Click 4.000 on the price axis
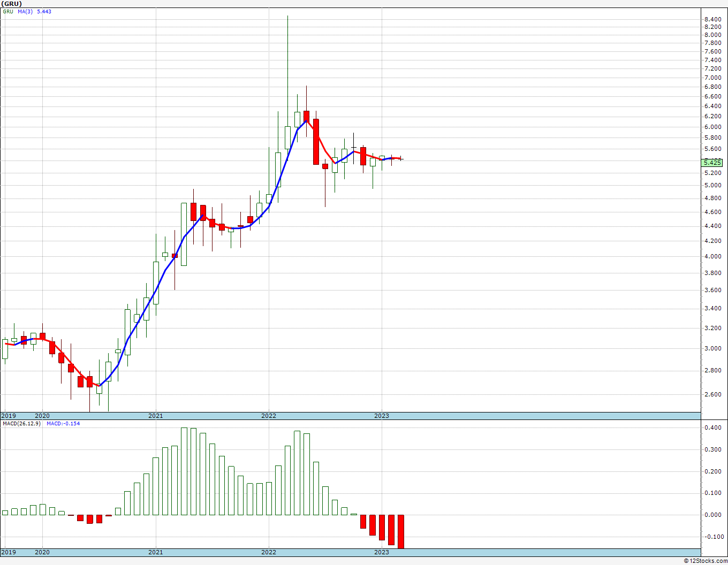Viewport: 728px width, 565px height. 712,256
